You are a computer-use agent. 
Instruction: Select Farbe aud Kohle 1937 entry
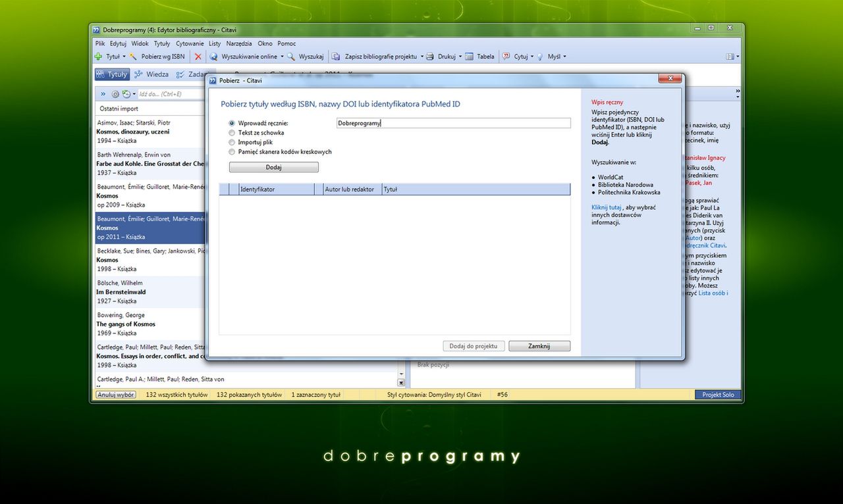point(150,164)
